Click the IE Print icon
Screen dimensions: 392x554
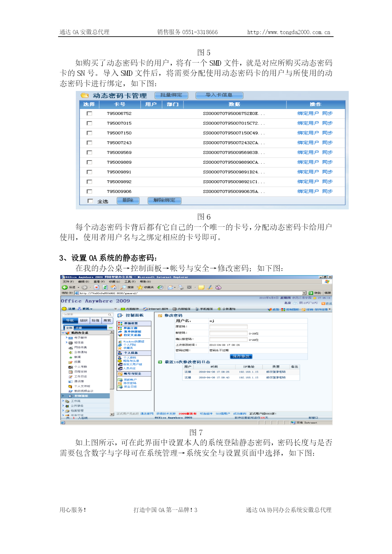pyautogui.click(x=181, y=287)
